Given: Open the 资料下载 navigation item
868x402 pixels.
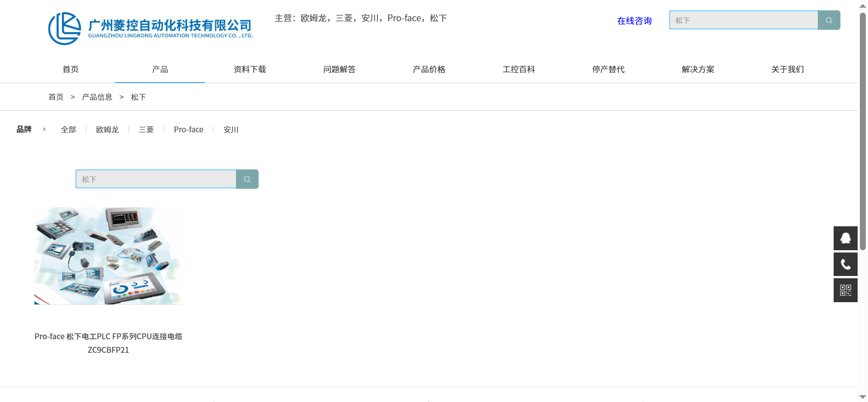Looking at the screenshot, I should (x=250, y=69).
